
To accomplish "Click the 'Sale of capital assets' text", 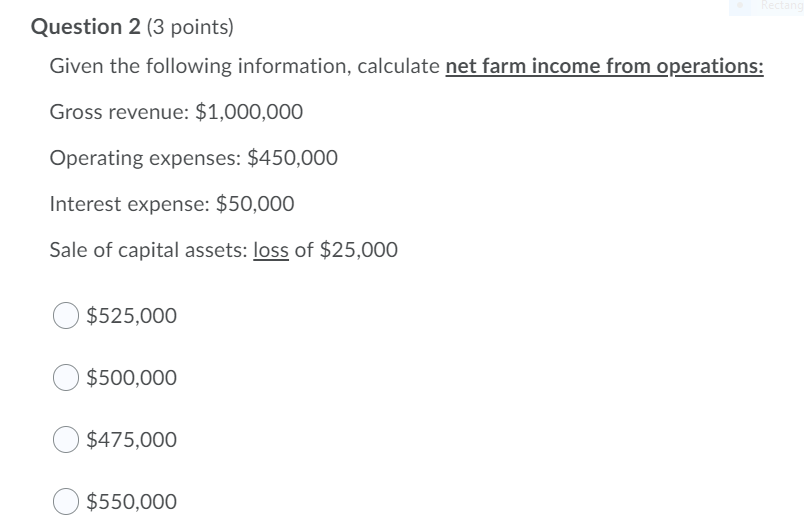I will coord(148,250).
